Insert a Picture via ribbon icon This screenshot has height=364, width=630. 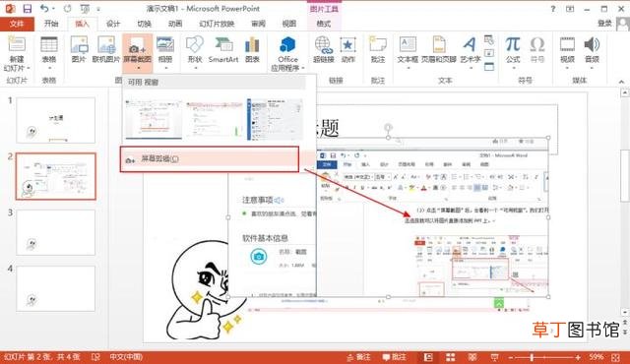pyautogui.click(x=79, y=44)
